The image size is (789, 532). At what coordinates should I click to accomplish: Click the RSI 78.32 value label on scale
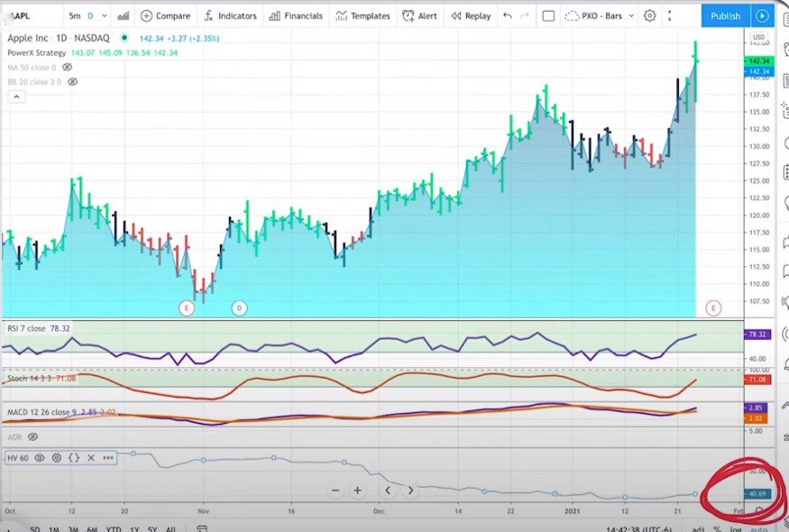click(x=757, y=335)
